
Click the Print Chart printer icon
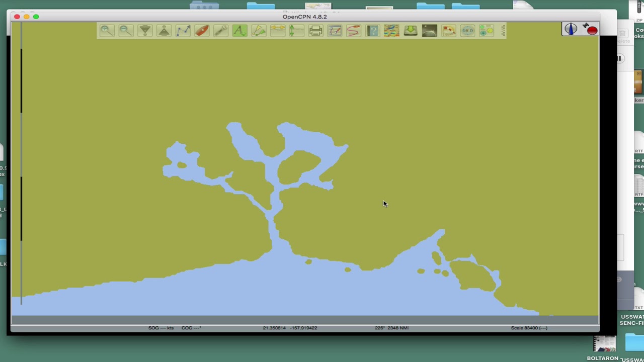tap(315, 31)
